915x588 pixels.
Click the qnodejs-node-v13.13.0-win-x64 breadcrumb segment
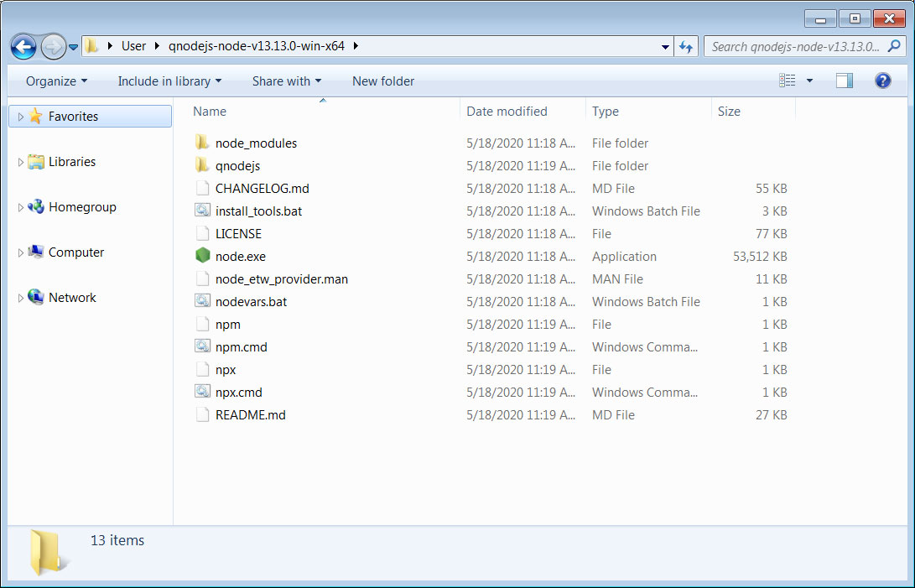click(256, 46)
